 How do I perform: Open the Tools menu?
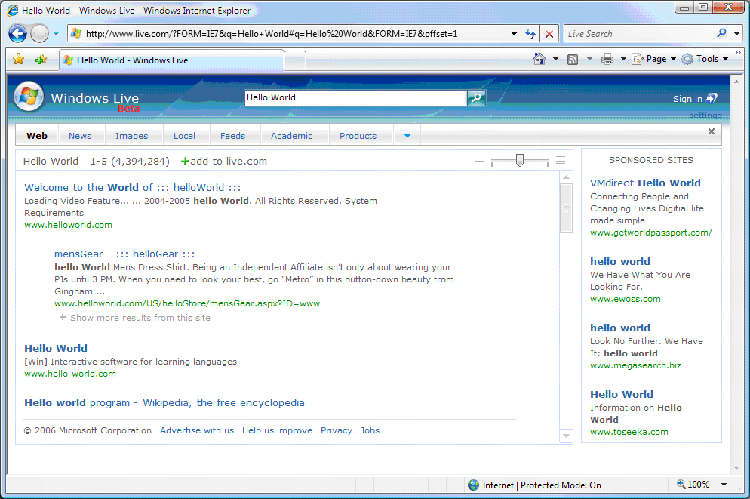tap(705, 59)
